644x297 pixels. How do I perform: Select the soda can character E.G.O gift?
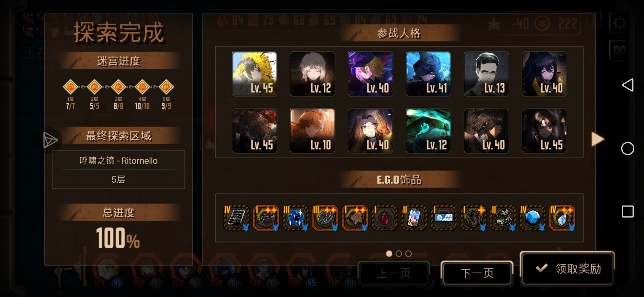(x=414, y=218)
